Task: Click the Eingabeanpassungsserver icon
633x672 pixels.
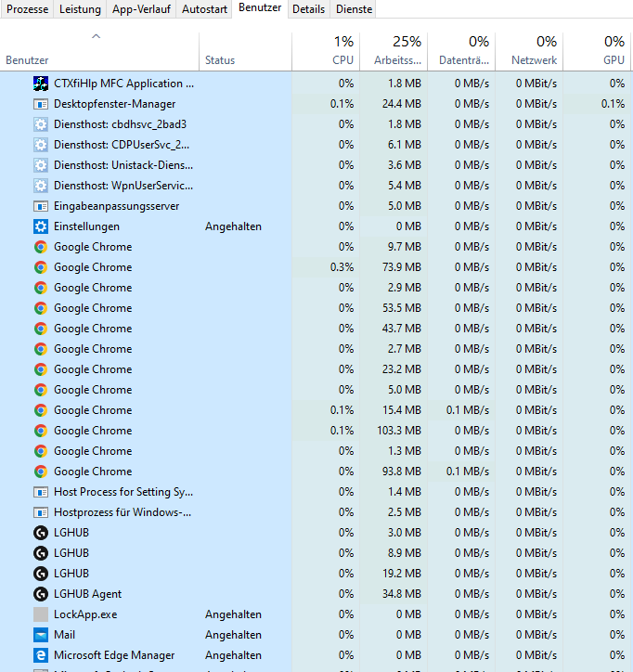Action: (x=41, y=206)
